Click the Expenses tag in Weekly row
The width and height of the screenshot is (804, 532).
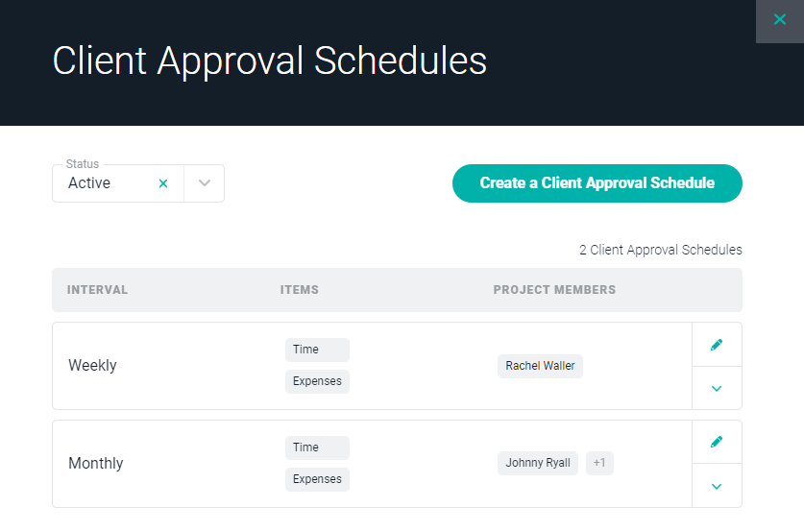point(317,381)
